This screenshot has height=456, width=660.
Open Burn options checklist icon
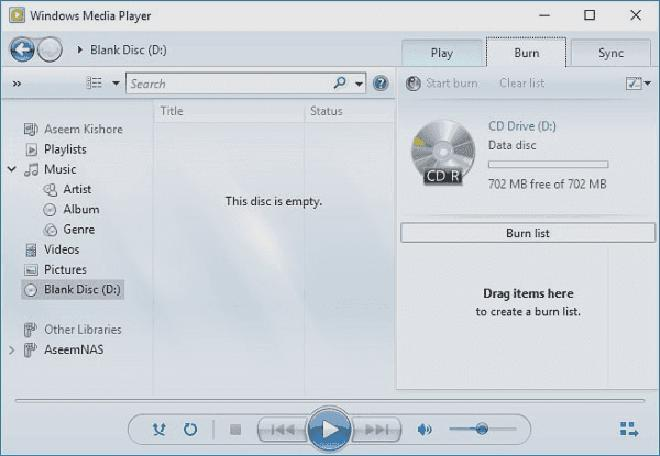pyautogui.click(x=634, y=83)
